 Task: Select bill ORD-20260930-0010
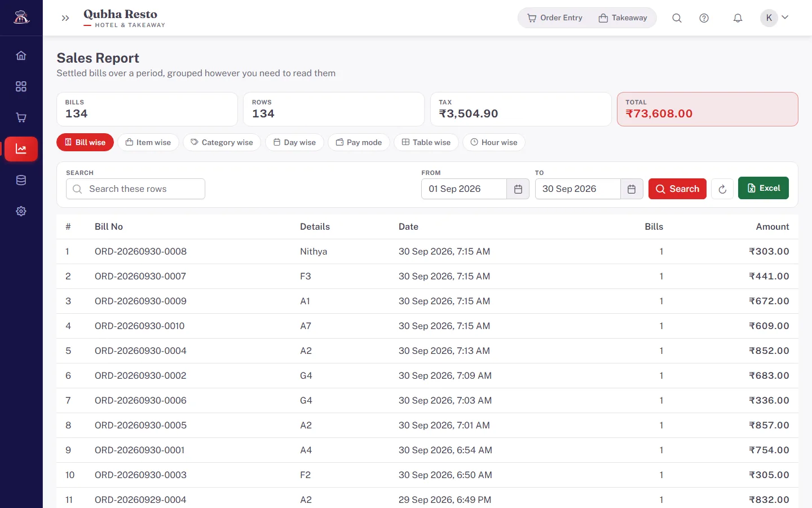tap(139, 326)
